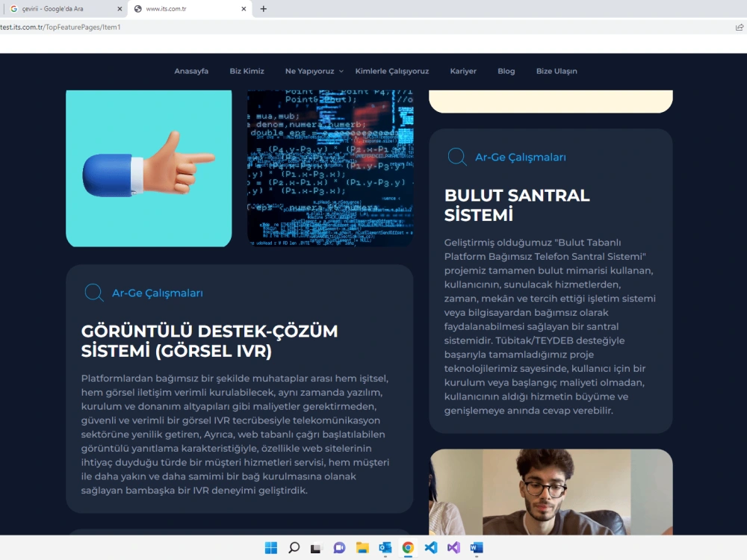Open Windows taskbar search

click(294, 547)
